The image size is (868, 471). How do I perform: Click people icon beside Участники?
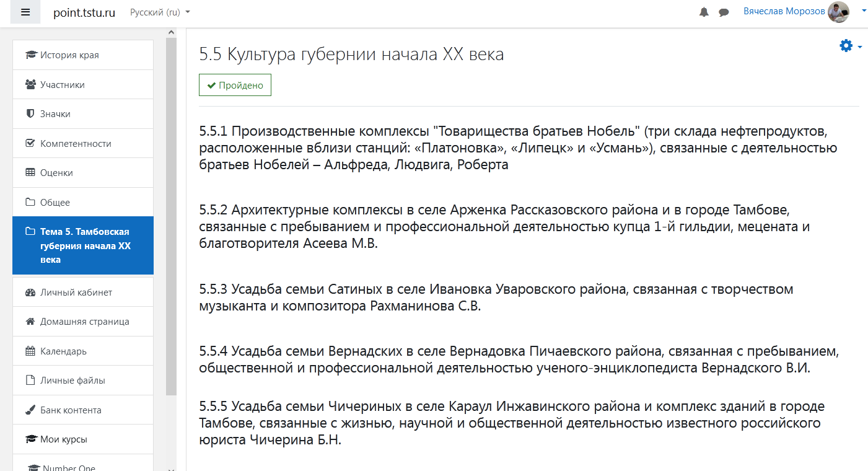point(30,84)
